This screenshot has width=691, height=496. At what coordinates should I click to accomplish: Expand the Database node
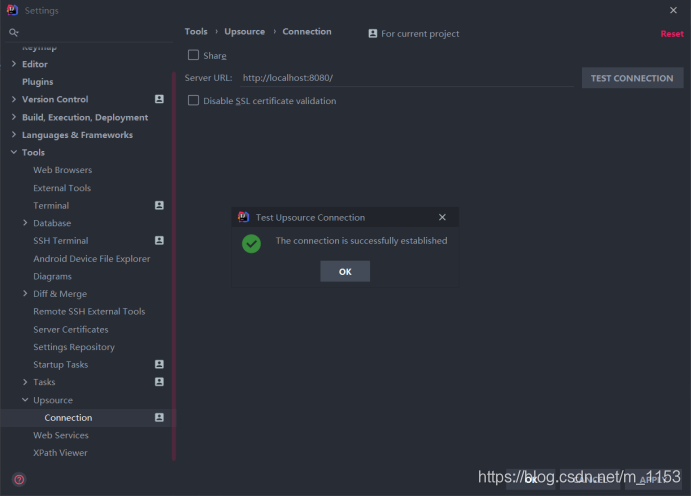(x=25, y=223)
